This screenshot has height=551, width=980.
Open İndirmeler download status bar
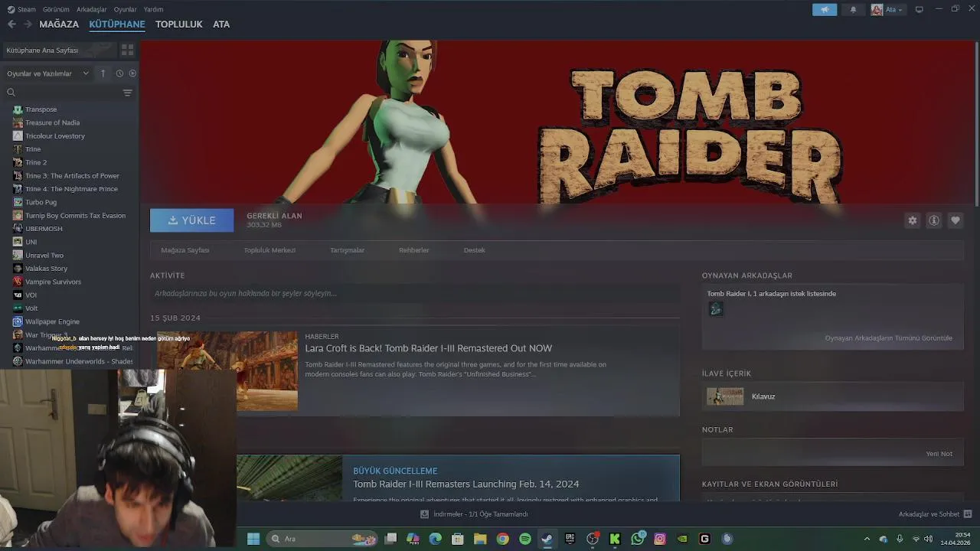point(475,514)
